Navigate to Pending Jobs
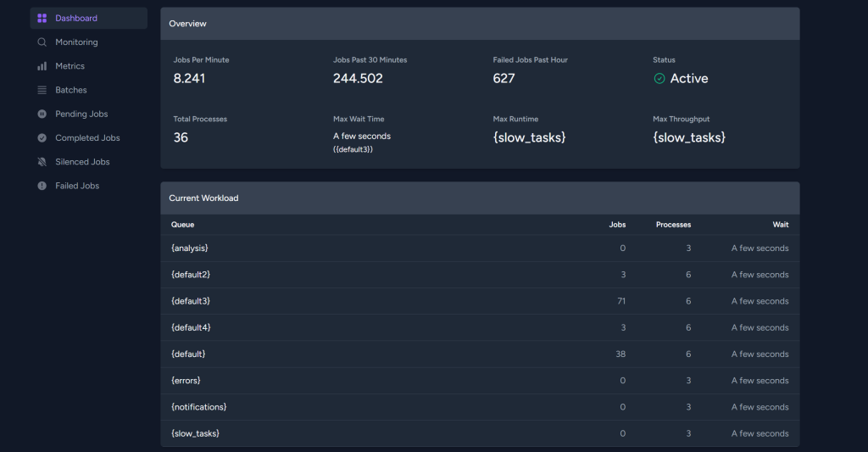The image size is (868, 452). [81, 114]
